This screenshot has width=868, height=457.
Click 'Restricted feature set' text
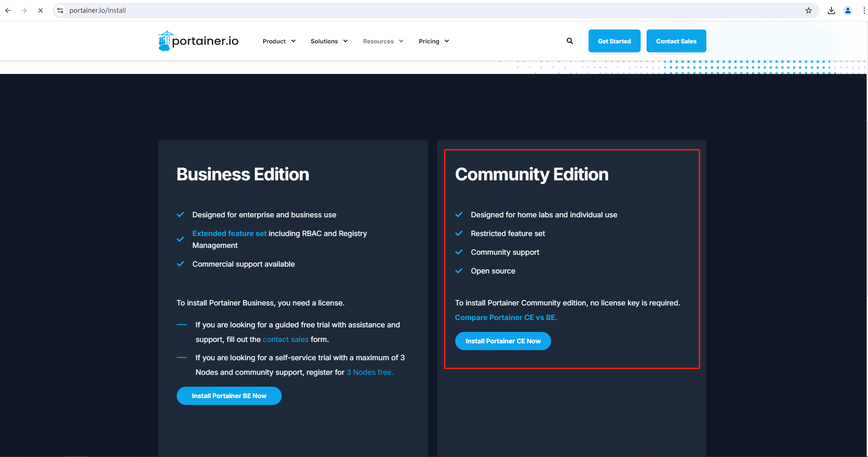coord(508,233)
